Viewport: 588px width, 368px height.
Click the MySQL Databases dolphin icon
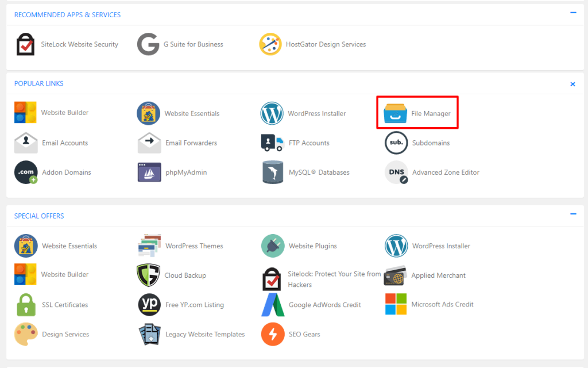[273, 172]
